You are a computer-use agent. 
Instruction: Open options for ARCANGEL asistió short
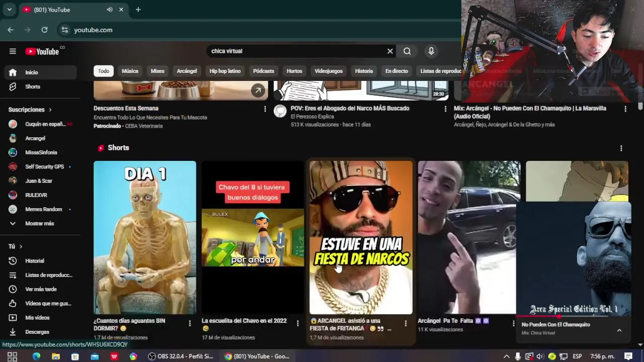(406, 323)
